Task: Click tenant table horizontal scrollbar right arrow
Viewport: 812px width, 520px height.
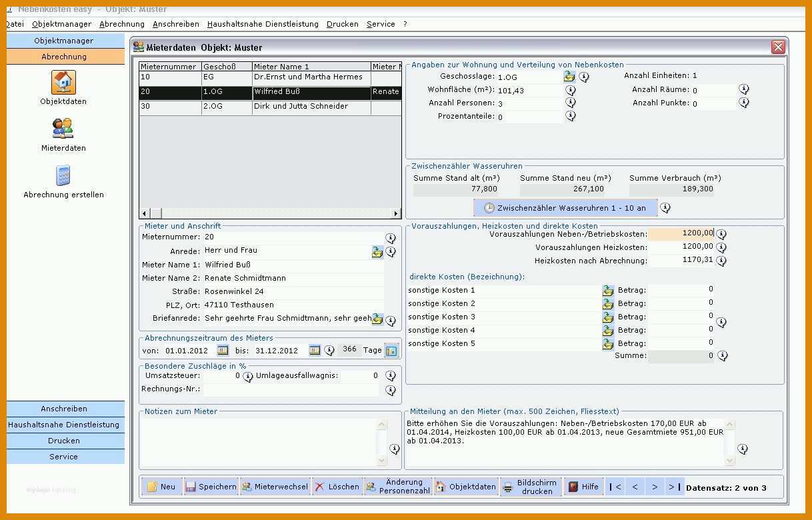Action: (x=396, y=213)
